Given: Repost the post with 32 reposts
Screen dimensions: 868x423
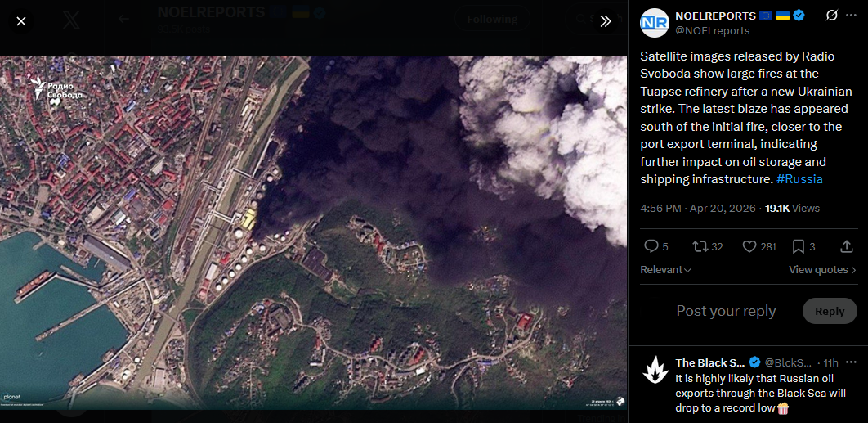Looking at the screenshot, I should point(708,247).
